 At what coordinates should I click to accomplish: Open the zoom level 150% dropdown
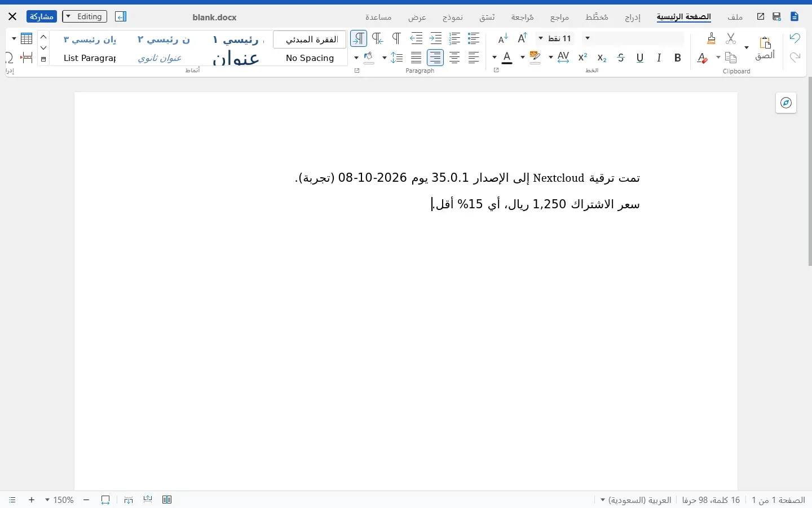59,500
